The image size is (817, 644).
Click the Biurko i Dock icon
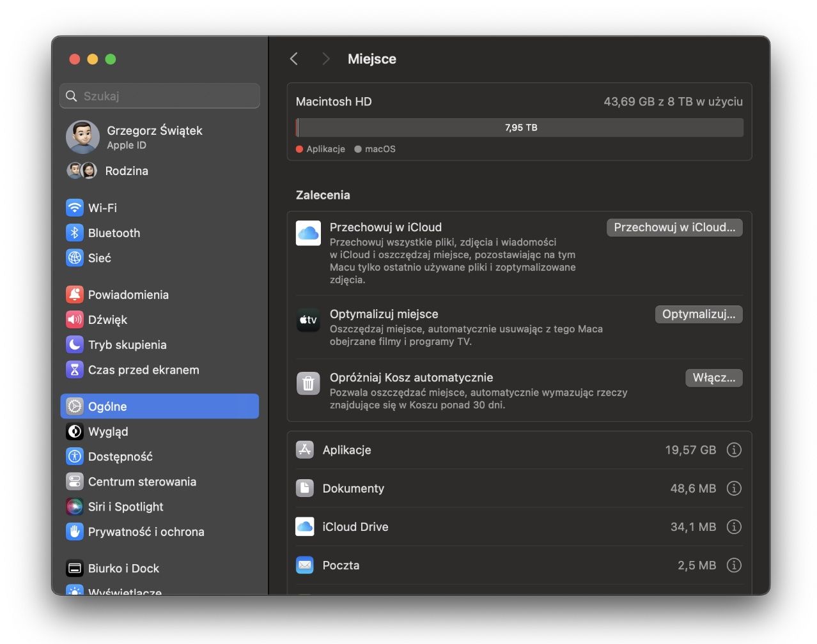[x=75, y=568]
